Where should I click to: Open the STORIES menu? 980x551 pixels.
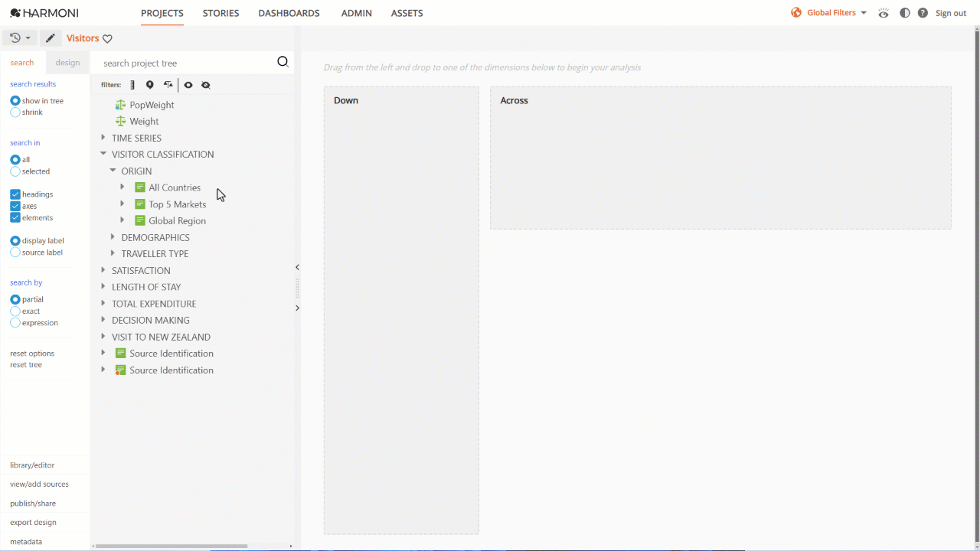click(x=220, y=13)
